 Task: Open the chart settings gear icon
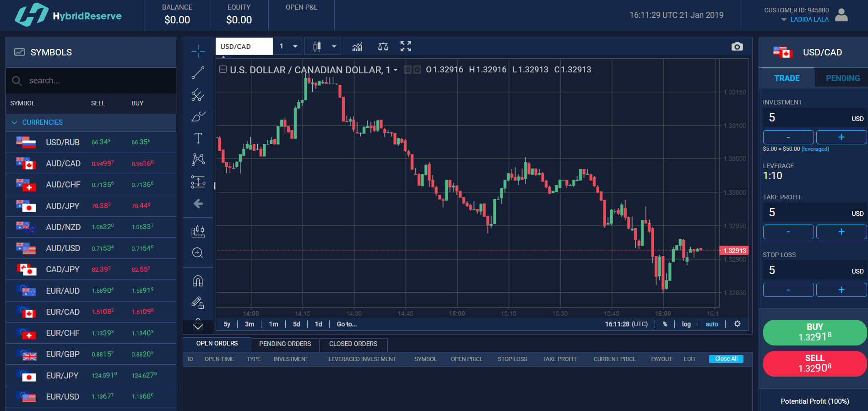(737, 324)
